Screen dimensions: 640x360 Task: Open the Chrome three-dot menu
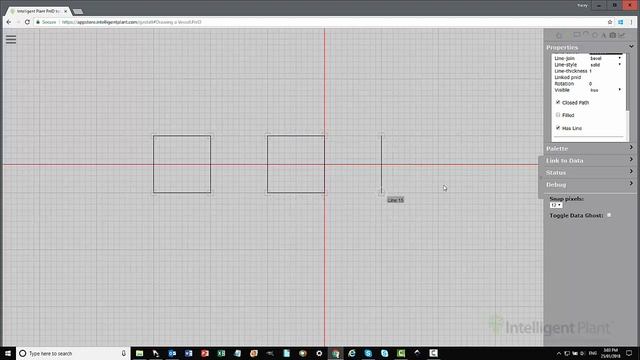tap(631, 22)
